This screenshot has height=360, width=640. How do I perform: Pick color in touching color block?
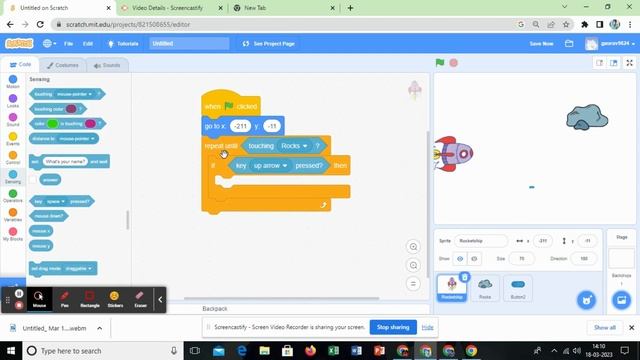(x=71, y=109)
